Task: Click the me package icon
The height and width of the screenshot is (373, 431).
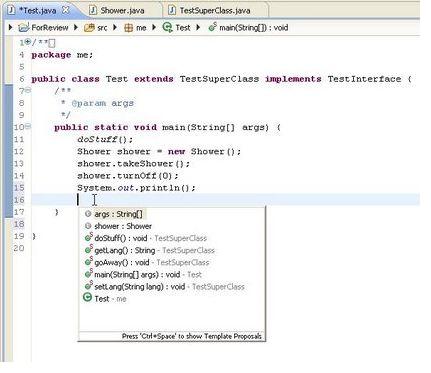Action: (x=128, y=28)
